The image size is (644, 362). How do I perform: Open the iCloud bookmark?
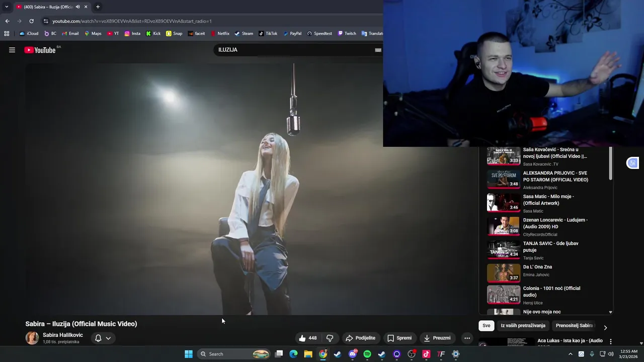[29, 34]
